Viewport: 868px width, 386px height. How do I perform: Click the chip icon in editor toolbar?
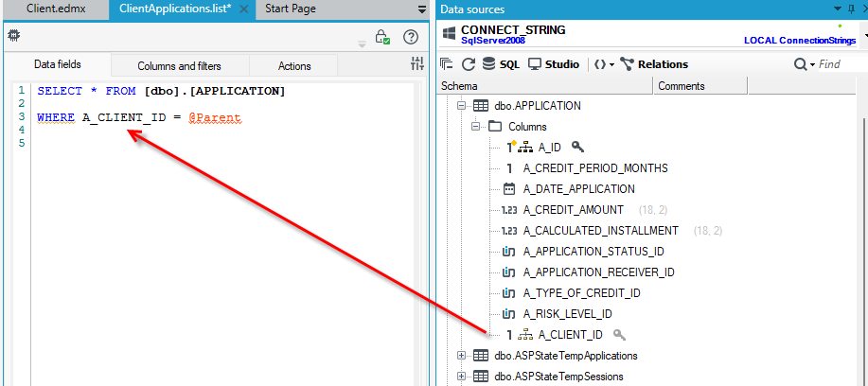point(14,36)
